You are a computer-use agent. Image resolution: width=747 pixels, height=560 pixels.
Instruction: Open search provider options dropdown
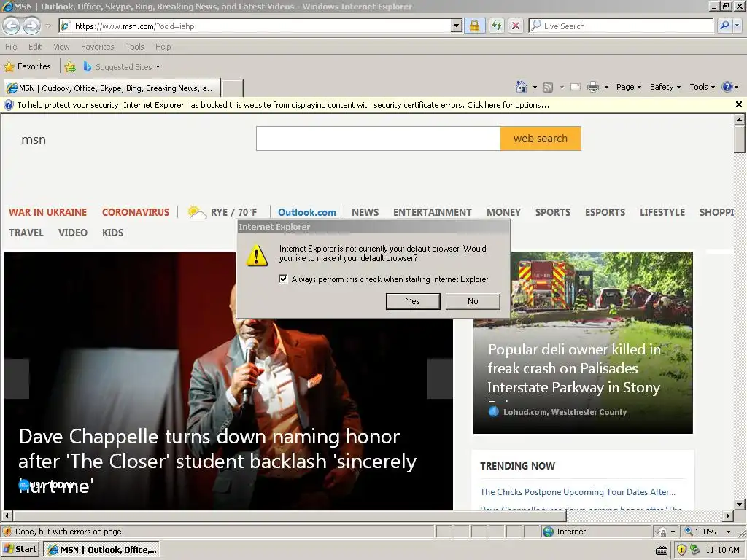738,26
